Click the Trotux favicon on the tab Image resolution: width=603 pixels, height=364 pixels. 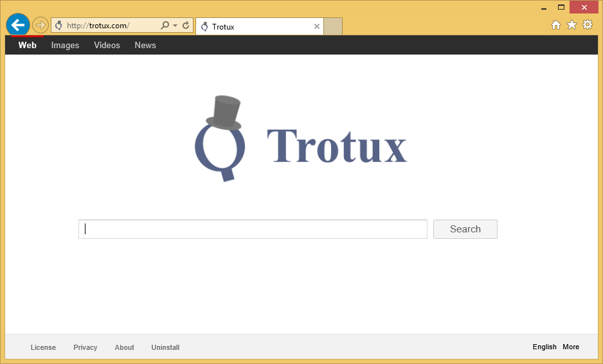point(204,26)
